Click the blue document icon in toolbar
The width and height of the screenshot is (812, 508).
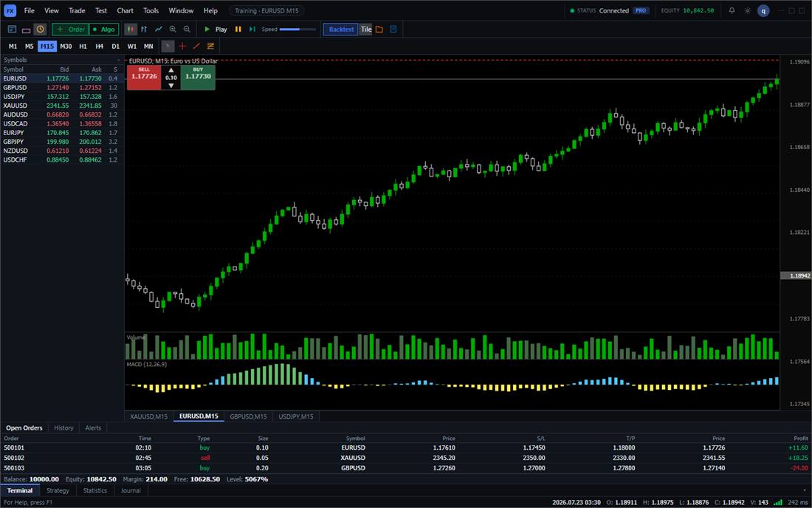[393, 30]
